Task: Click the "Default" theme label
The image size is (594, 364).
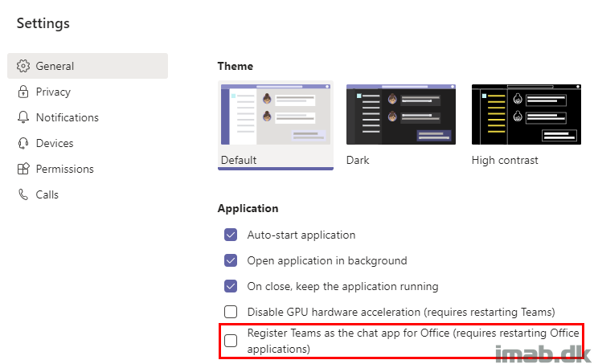Action: click(x=239, y=160)
